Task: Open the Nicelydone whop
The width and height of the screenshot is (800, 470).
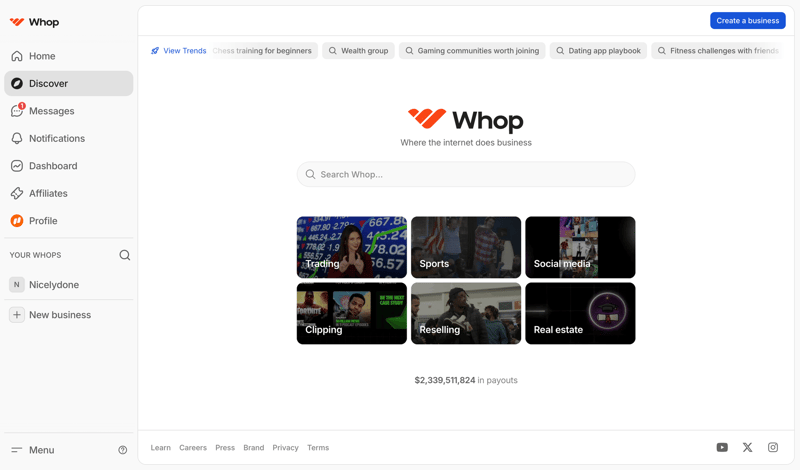Action: click(x=68, y=285)
